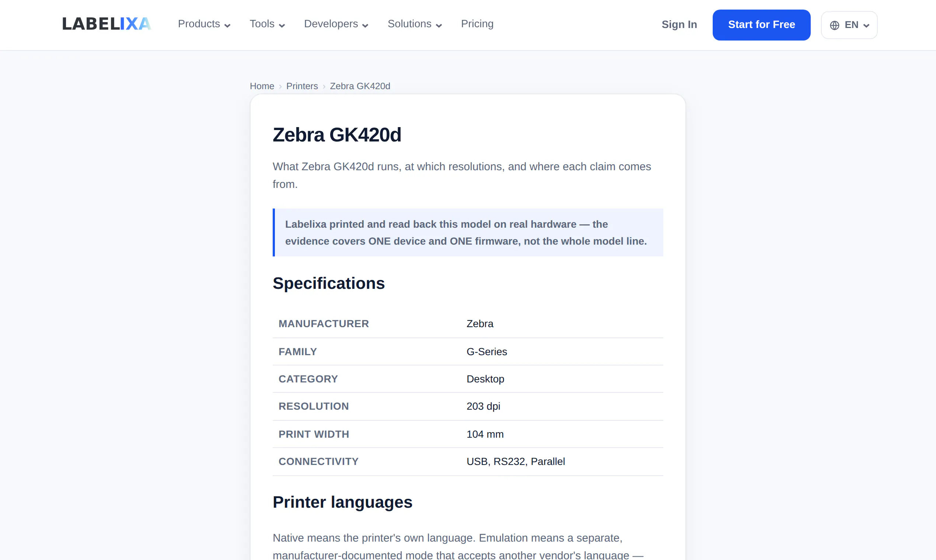Open the Solutions menu
The height and width of the screenshot is (560, 936).
pyautogui.click(x=415, y=24)
